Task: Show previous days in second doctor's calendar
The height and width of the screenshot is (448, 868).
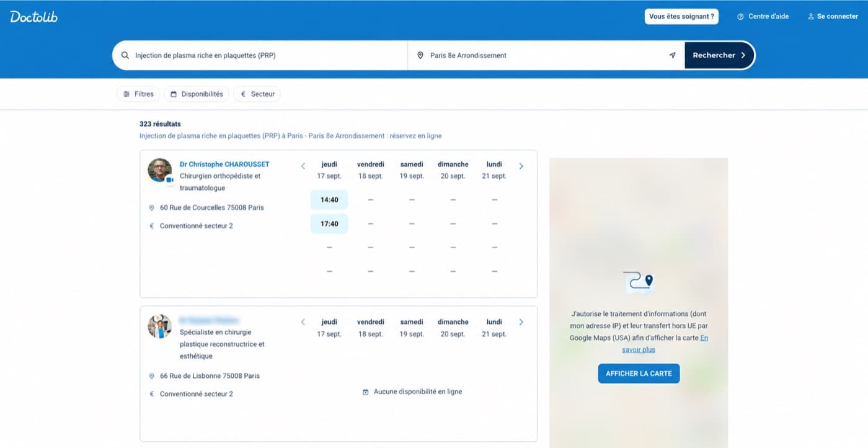Action: tap(303, 322)
